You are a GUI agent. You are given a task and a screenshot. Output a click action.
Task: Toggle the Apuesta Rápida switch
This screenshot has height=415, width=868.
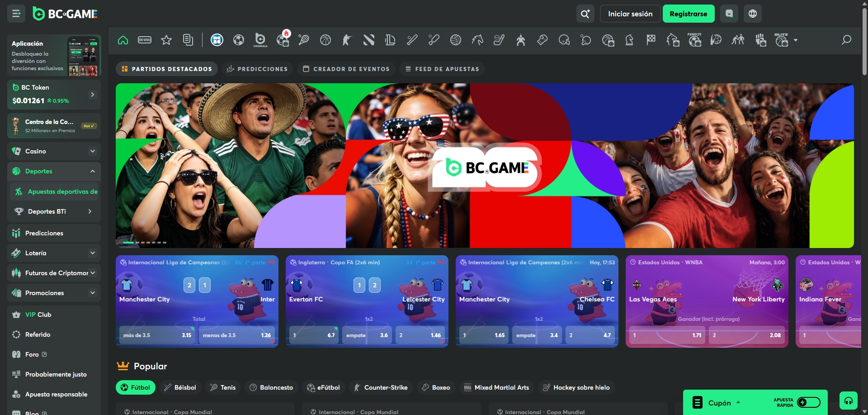pyautogui.click(x=808, y=402)
